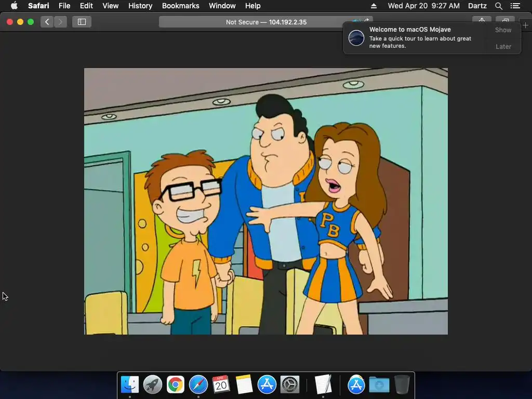The width and height of the screenshot is (532, 399).
Task: Open the Apple menu
Action: pos(14,6)
